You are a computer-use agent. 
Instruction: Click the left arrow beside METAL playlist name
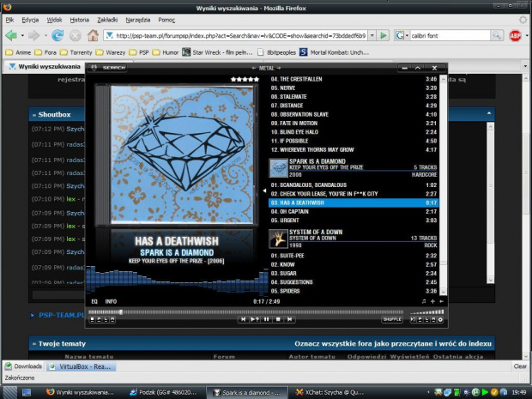click(x=254, y=68)
